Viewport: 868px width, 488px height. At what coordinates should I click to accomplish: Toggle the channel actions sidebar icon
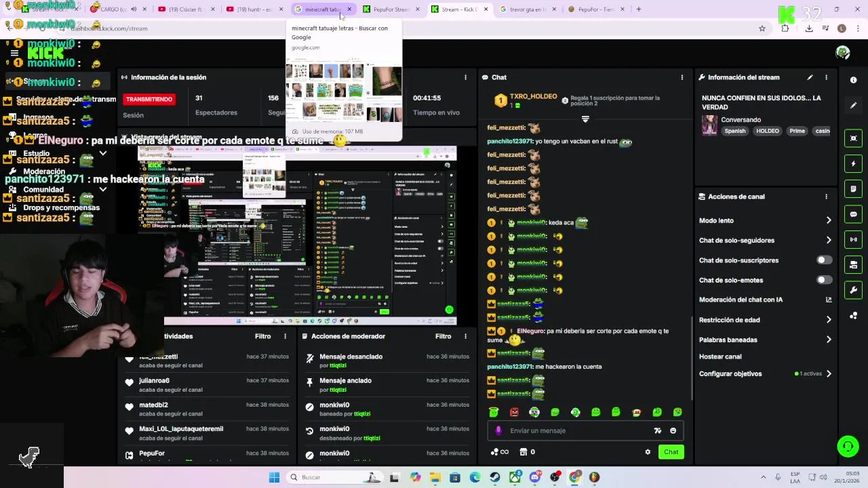click(854, 264)
